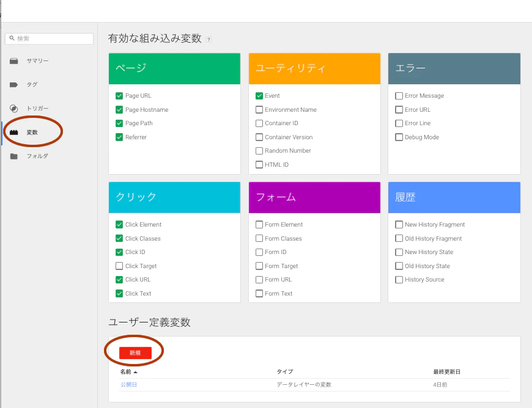Image resolution: width=532 pixels, height=408 pixels.
Task: Check the Old History State checkbox
Action: [x=399, y=266]
